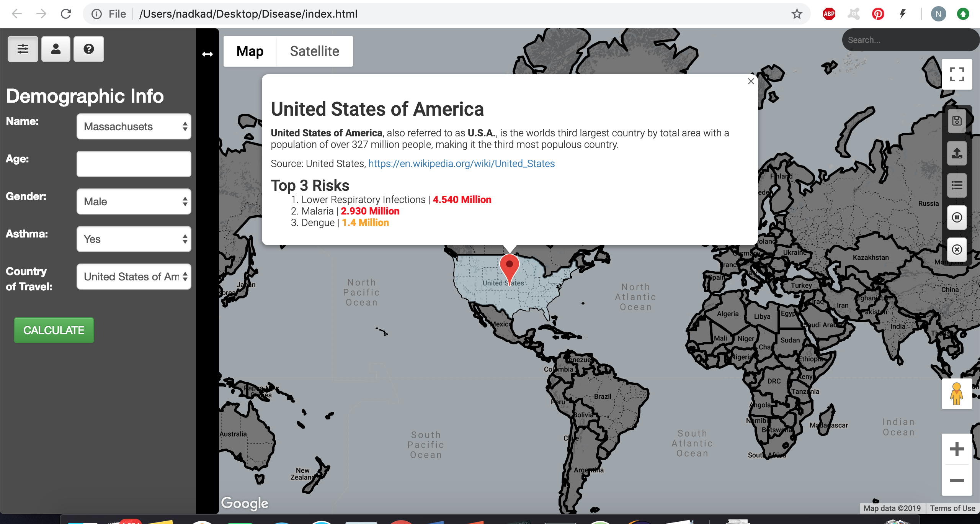This screenshot has width=980, height=524.
Task: Expand the Asthma dropdown set to Yes
Action: coord(134,239)
